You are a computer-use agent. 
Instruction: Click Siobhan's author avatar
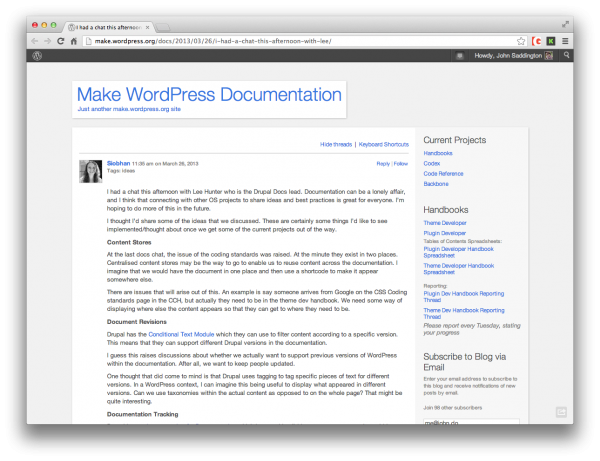pos(91,171)
